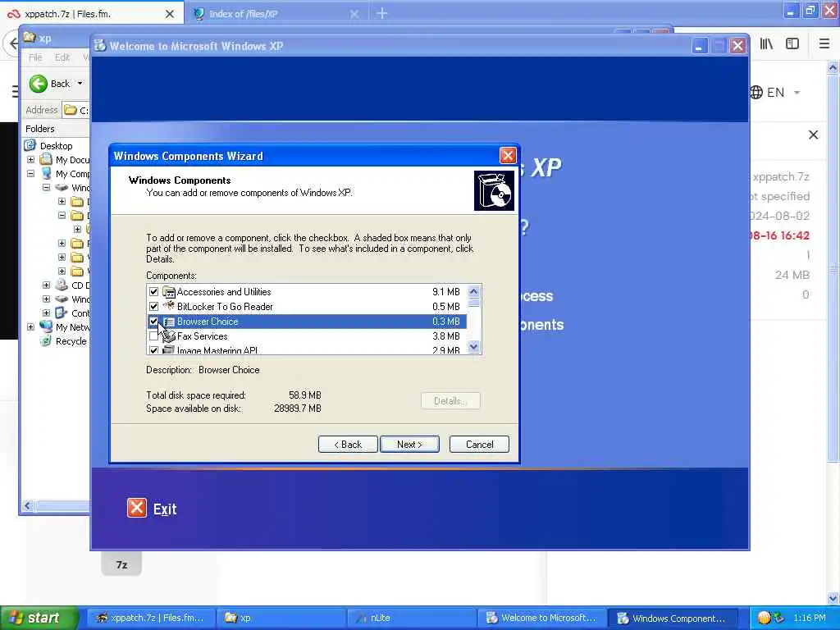This screenshot has width=840, height=630.
Task: Close the Windows Components Wizard dialog
Action: point(507,156)
